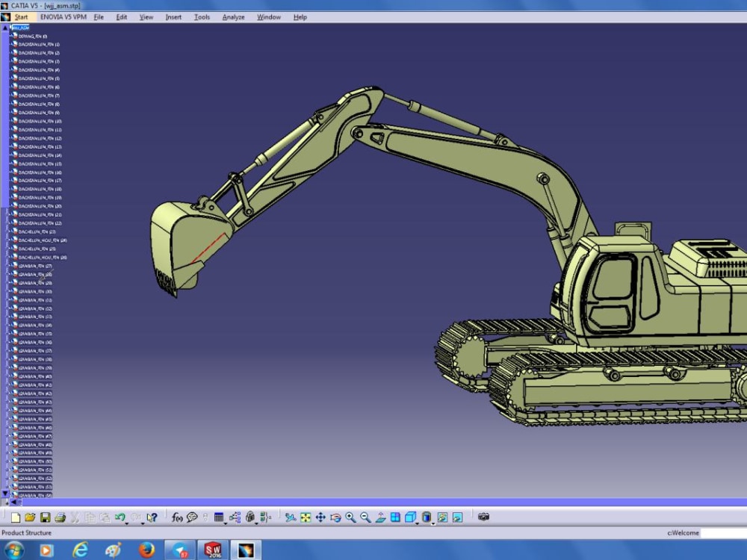This screenshot has height=560, width=747.
Task: Open the Tools menu
Action: point(202,17)
